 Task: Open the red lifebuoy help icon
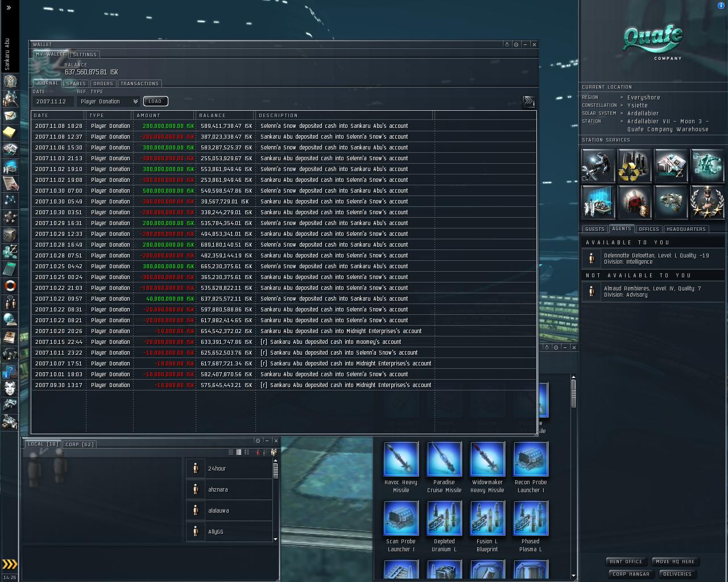[10, 285]
